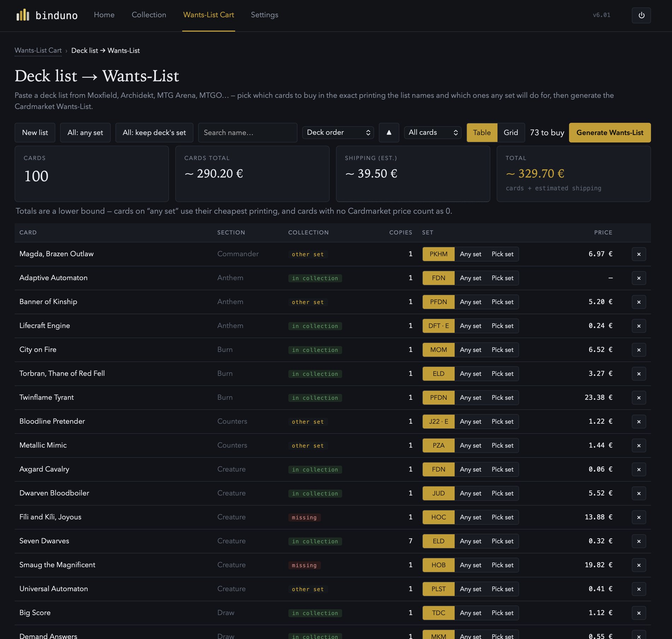Remove Dwarven Bloodboiler from list
The width and height of the screenshot is (672, 639).
639,493
